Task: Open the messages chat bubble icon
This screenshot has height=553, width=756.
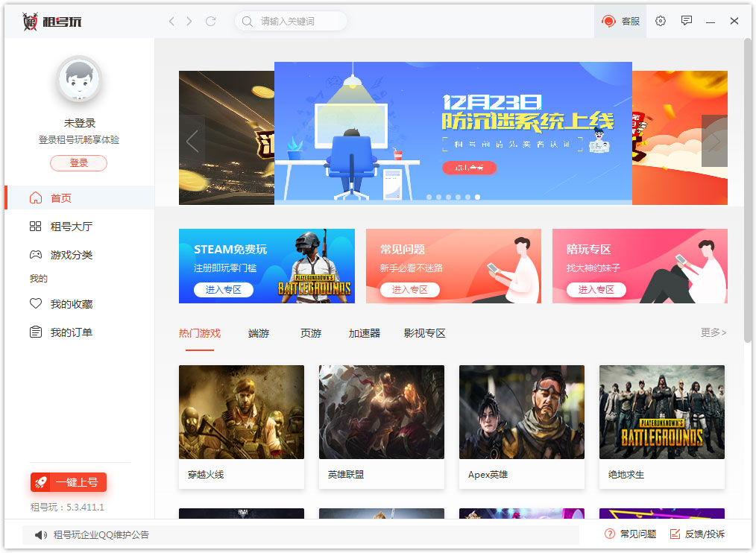Action: [687, 21]
